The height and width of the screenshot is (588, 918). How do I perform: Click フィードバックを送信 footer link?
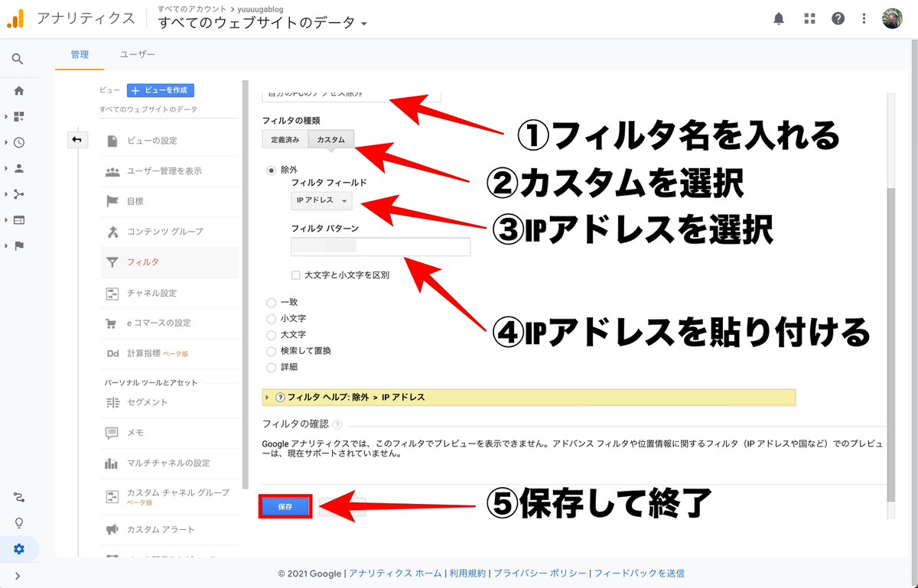coord(640,573)
